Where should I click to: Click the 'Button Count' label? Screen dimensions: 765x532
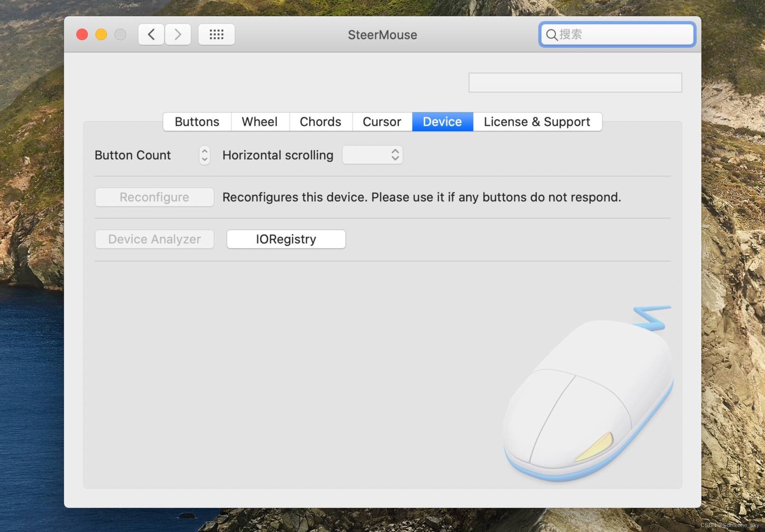tap(133, 155)
